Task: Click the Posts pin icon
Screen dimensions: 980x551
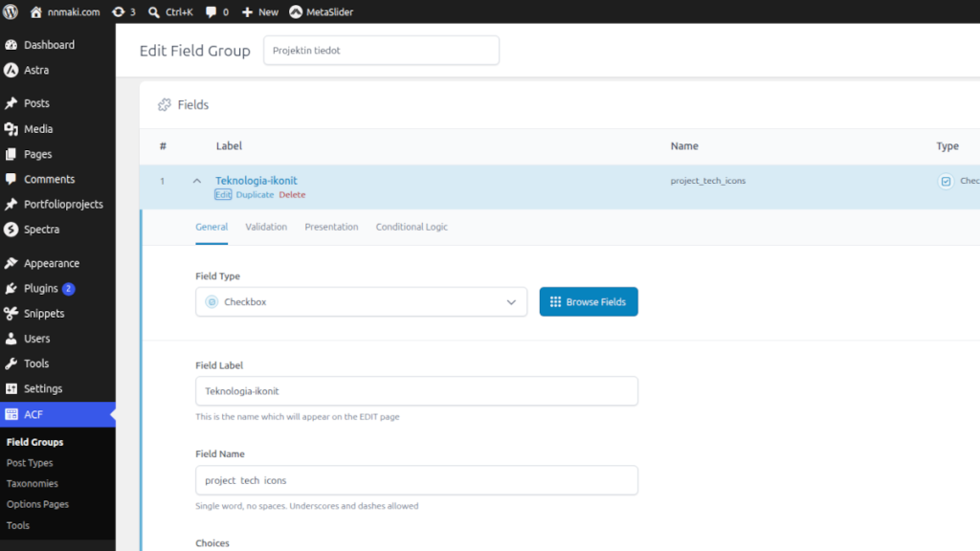Action: pos(11,103)
